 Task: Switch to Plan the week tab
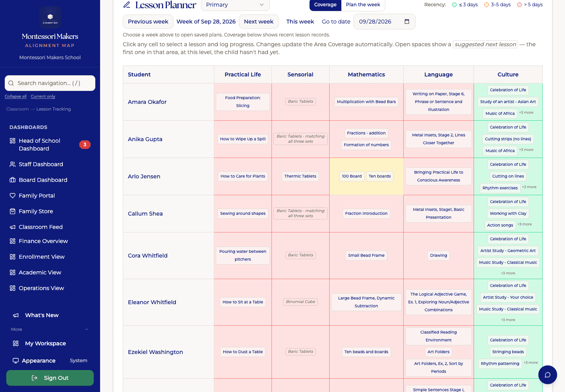tap(363, 5)
